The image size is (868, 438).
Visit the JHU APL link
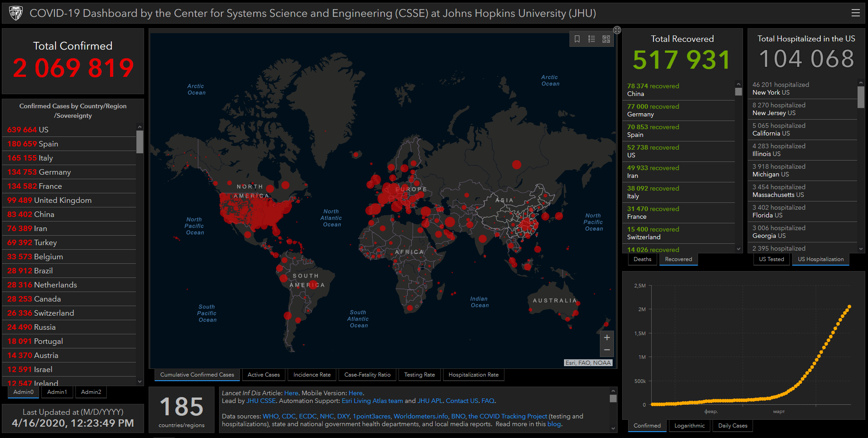point(430,401)
